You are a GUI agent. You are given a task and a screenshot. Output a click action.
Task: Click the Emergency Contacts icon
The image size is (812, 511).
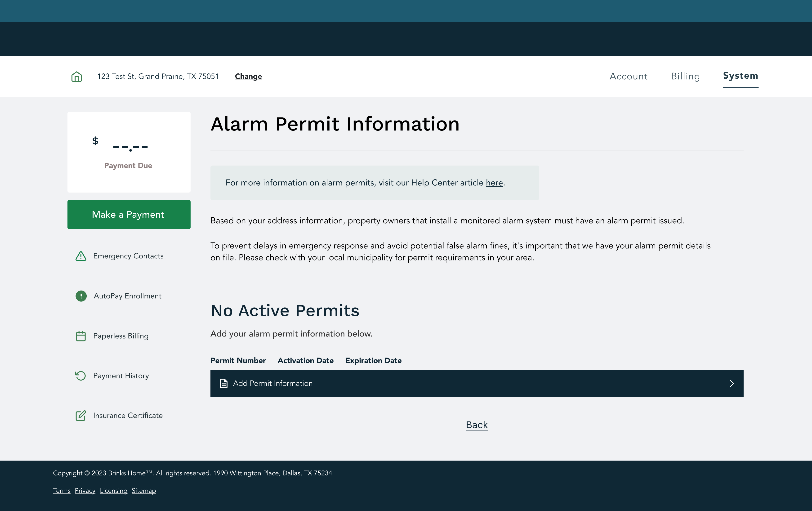click(x=81, y=255)
